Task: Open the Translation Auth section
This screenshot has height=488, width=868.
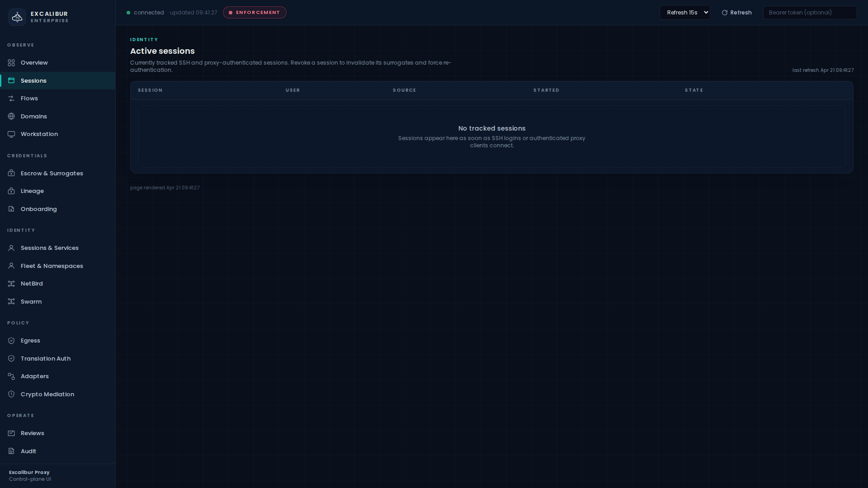Action: (45, 359)
